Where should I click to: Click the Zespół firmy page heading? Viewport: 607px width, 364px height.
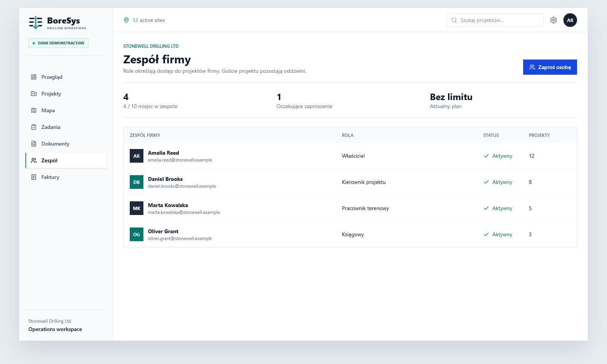(x=157, y=60)
